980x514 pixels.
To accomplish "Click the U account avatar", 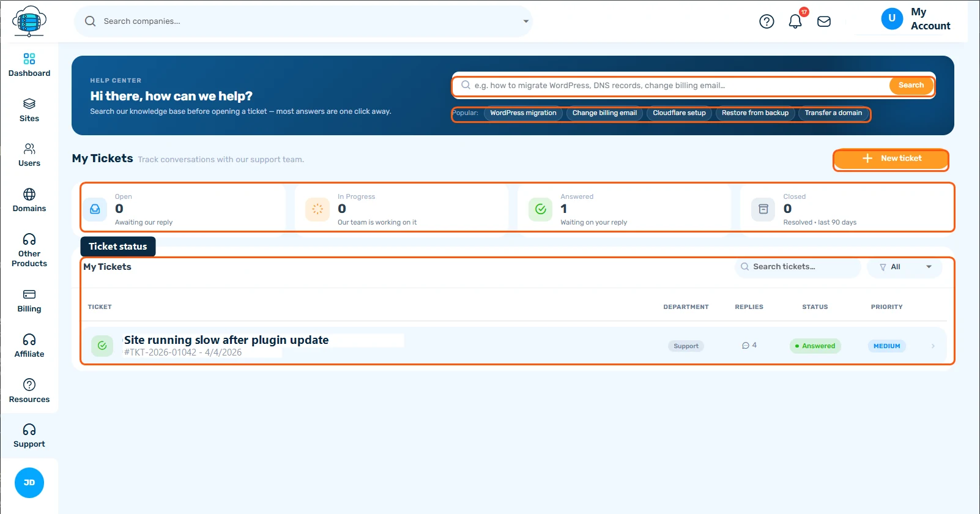I will coord(892,18).
